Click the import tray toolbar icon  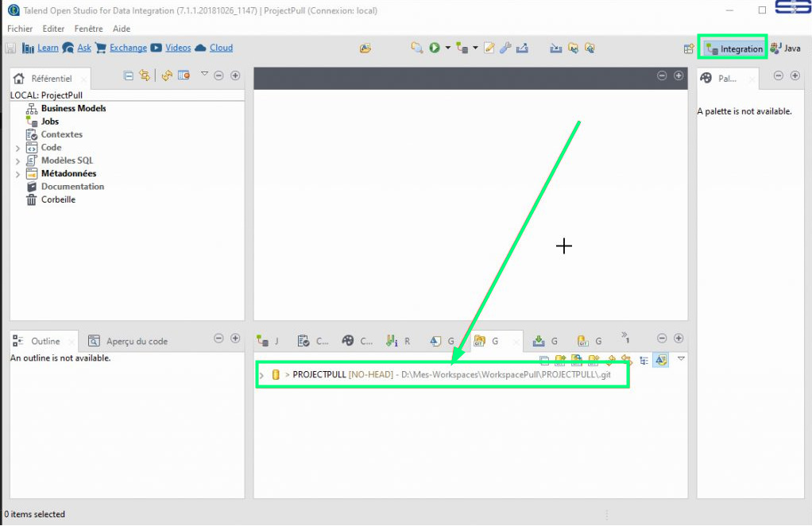[x=555, y=48]
